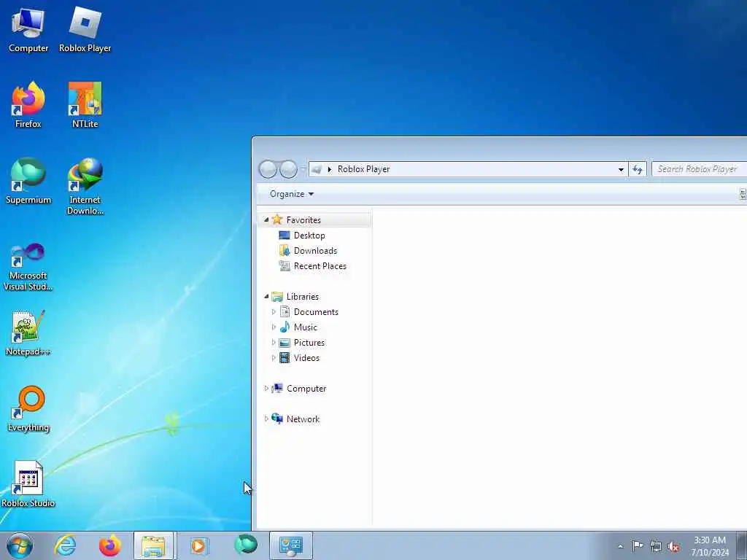Screen dimensions: 747x560
Task: Select the Notepad++ desktop shortcut
Action: (x=28, y=333)
